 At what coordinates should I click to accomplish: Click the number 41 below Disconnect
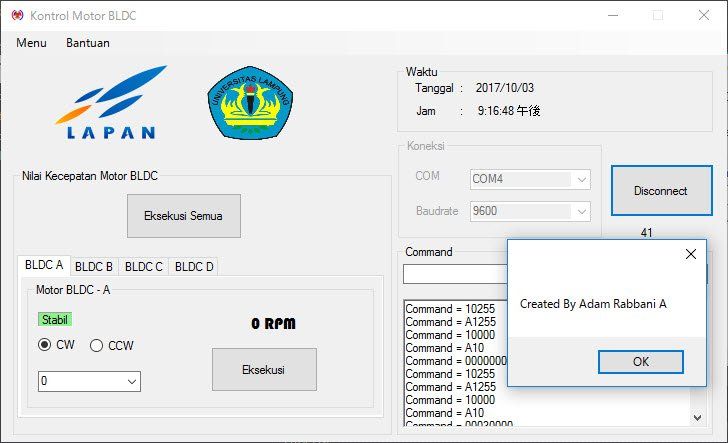[646, 232]
